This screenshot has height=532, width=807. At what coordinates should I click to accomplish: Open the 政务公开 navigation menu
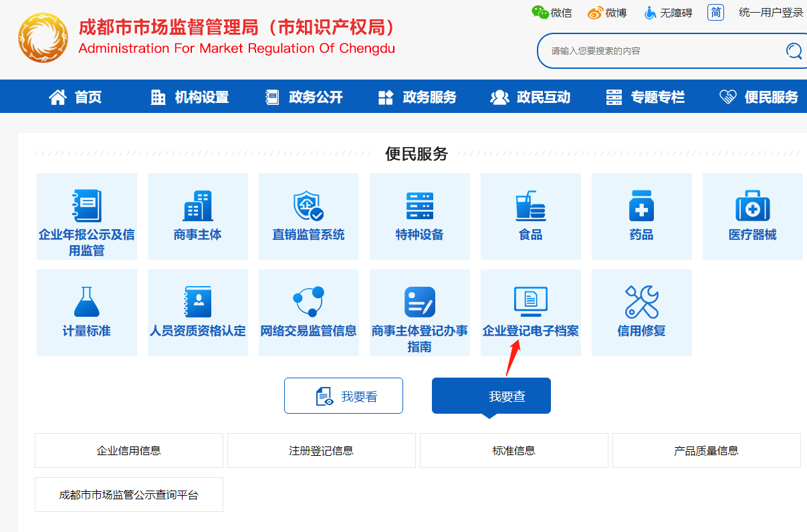click(x=304, y=97)
